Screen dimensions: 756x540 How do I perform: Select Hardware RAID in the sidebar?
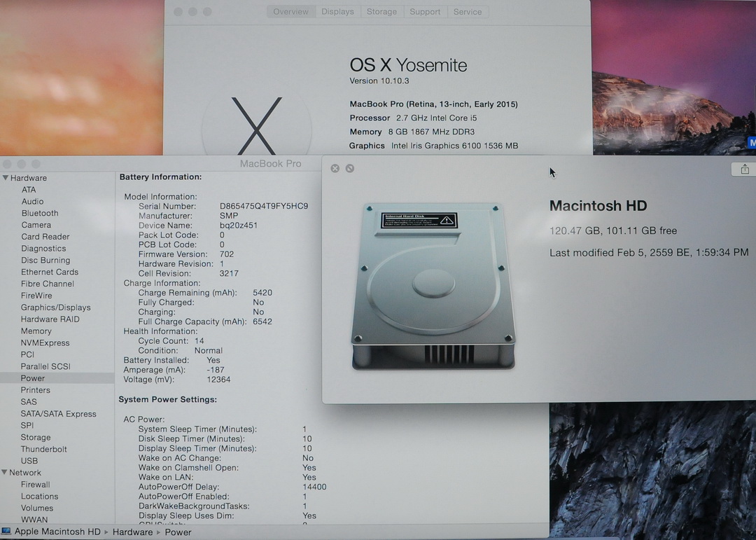tap(50, 319)
